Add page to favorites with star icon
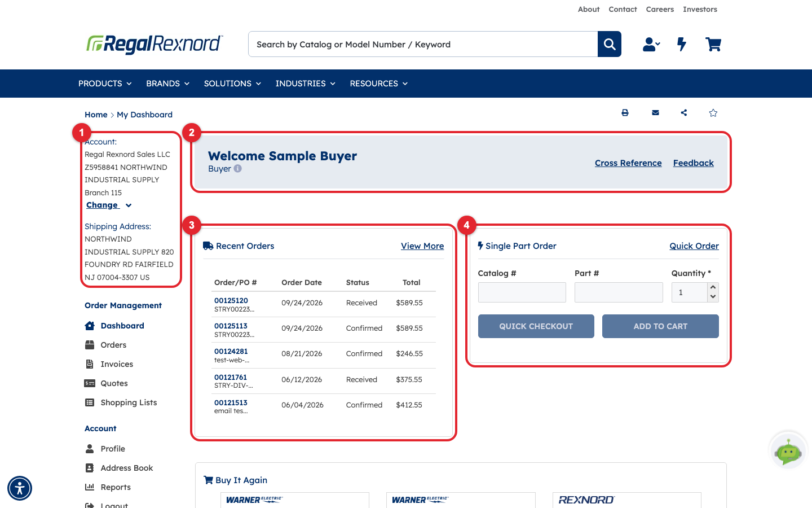 [713, 113]
